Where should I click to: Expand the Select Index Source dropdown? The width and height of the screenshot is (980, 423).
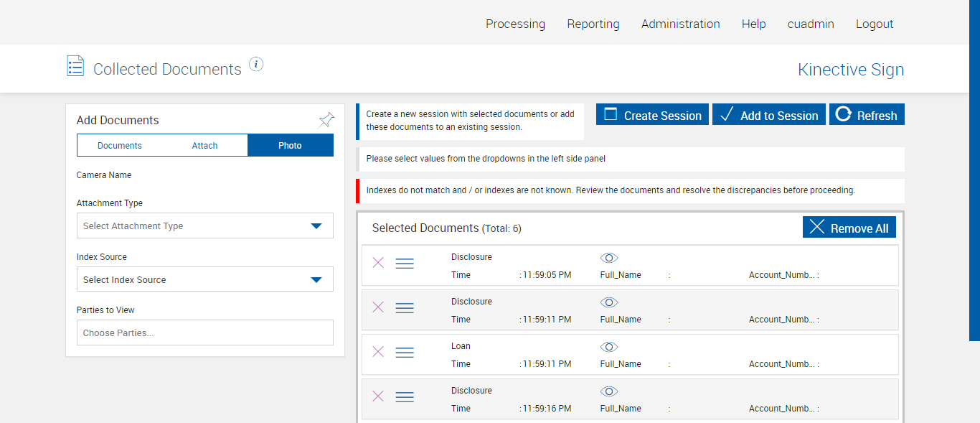(204, 279)
